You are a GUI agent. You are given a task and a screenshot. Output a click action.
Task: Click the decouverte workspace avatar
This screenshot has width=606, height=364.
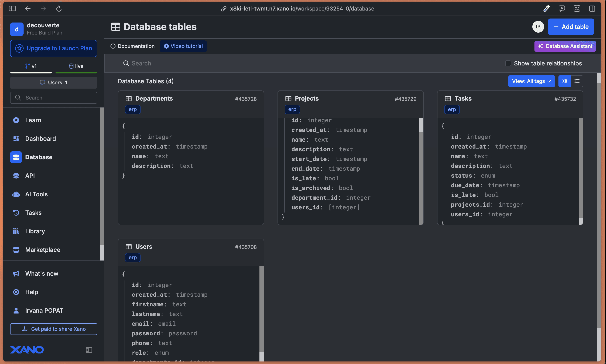tap(17, 29)
